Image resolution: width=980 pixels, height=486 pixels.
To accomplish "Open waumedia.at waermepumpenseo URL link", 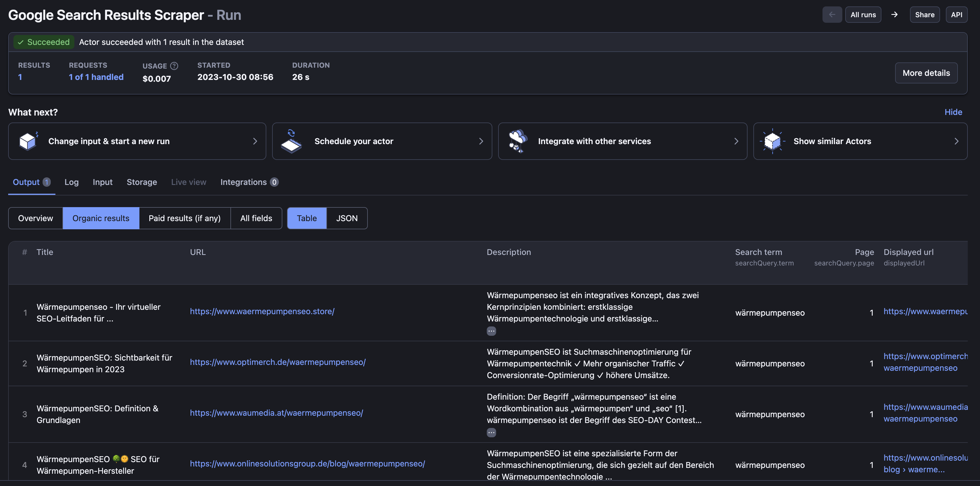I will (x=276, y=412).
